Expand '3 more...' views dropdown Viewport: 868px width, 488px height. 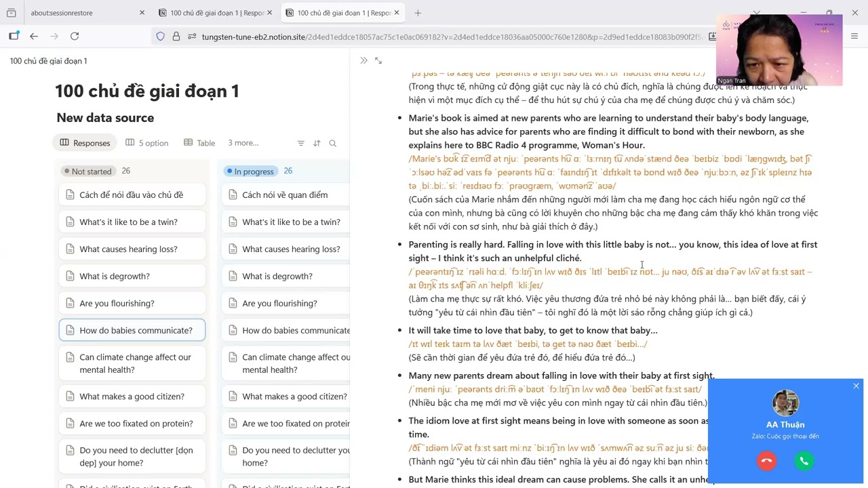243,143
